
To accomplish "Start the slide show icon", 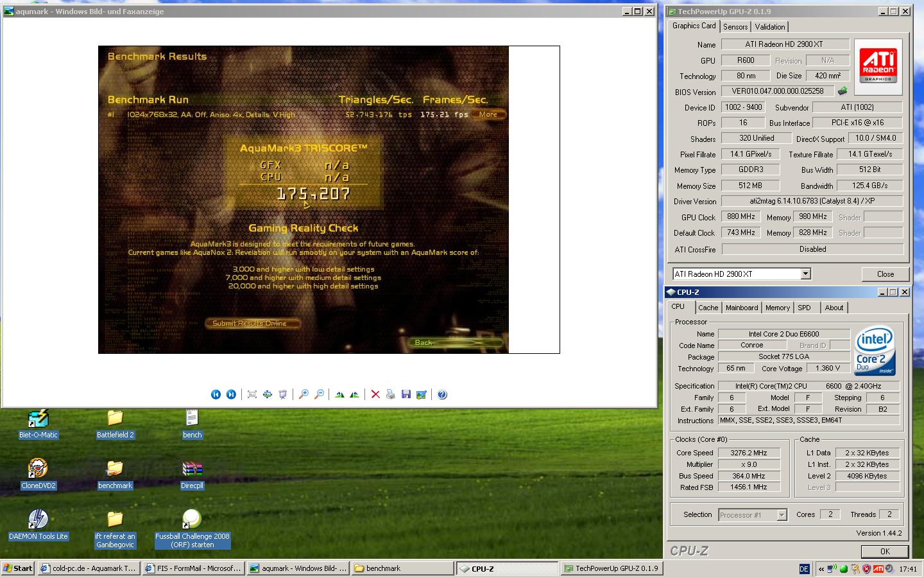I will (x=283, y=394).
